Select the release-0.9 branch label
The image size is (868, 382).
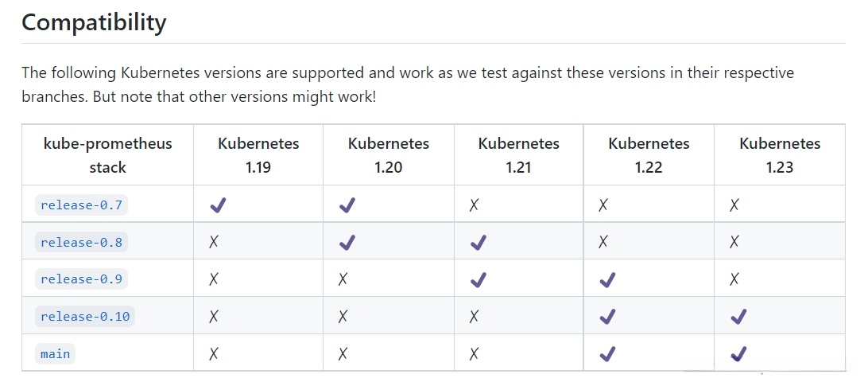point(81,279)
